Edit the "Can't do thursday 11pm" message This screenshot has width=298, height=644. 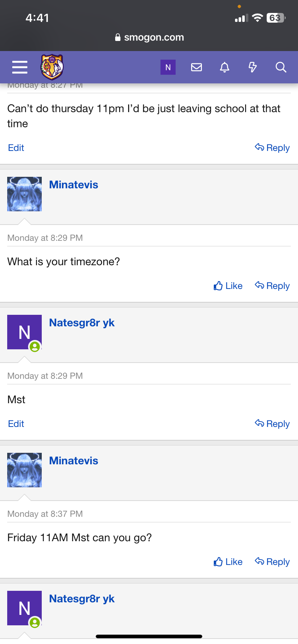(16, 148)
